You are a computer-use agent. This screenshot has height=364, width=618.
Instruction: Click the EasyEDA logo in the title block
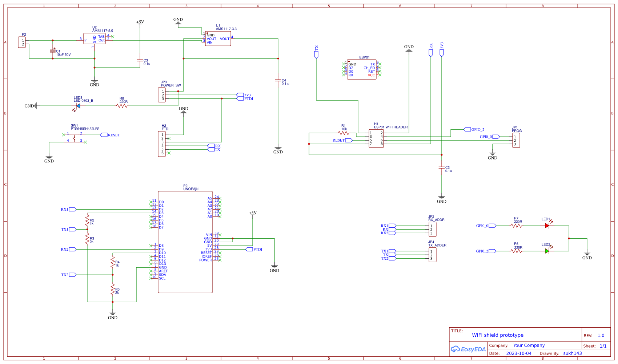pyautogui.click(x=468, y=349)
